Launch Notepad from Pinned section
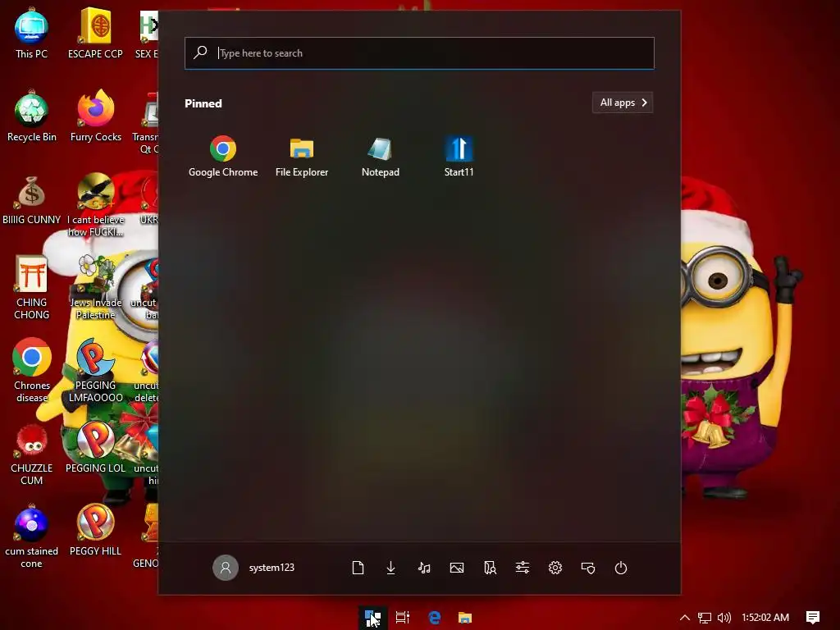The width and height of the screenshot is (840, 630). 381,156
